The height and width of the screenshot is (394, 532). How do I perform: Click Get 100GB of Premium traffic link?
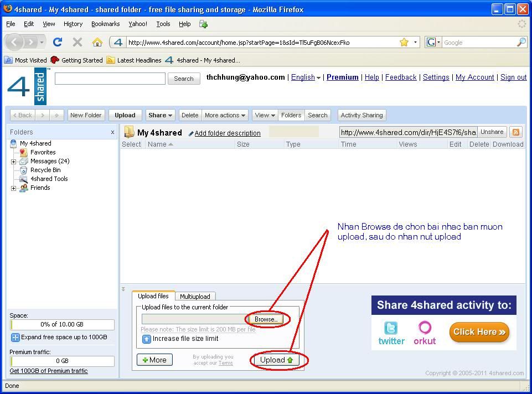pos(49,371)
